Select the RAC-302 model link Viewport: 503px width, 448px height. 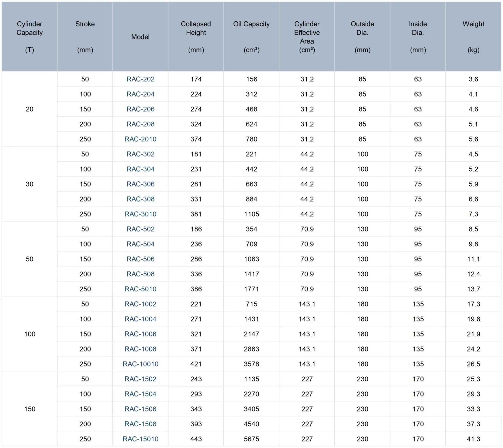tap(140, 154)
